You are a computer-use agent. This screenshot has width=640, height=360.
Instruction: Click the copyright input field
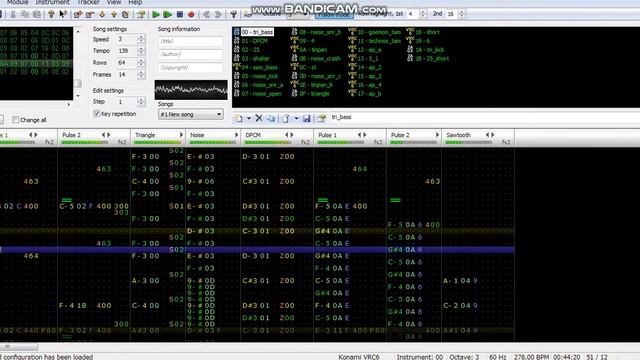point(191,67)
